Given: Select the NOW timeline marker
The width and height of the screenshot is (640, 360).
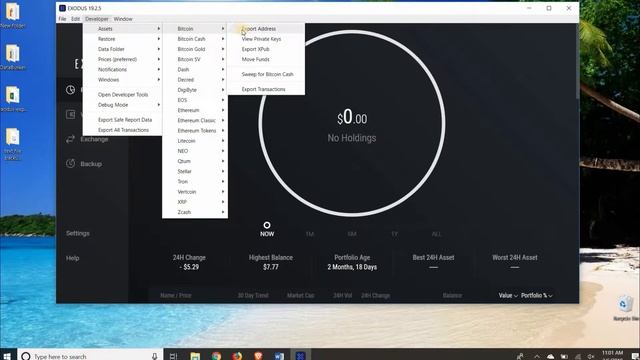Looking at the screenshot, I should 267,229.
